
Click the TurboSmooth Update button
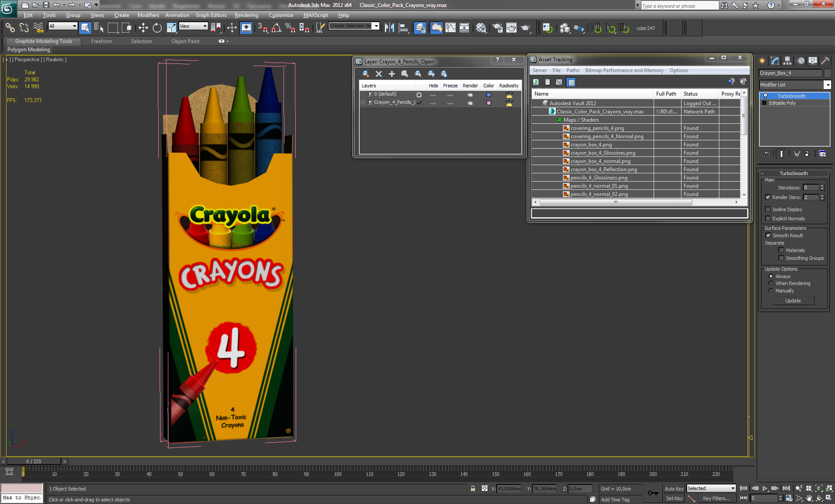[x=793, y=301]
